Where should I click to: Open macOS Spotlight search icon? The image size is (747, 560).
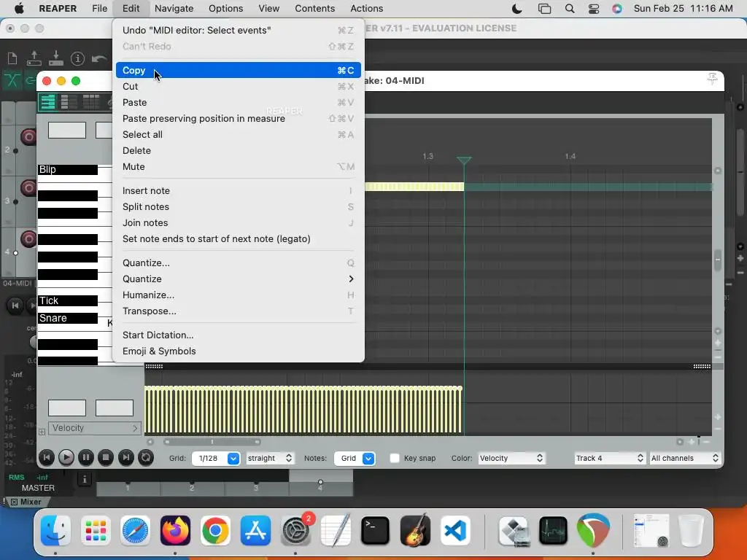pos(569,9)
